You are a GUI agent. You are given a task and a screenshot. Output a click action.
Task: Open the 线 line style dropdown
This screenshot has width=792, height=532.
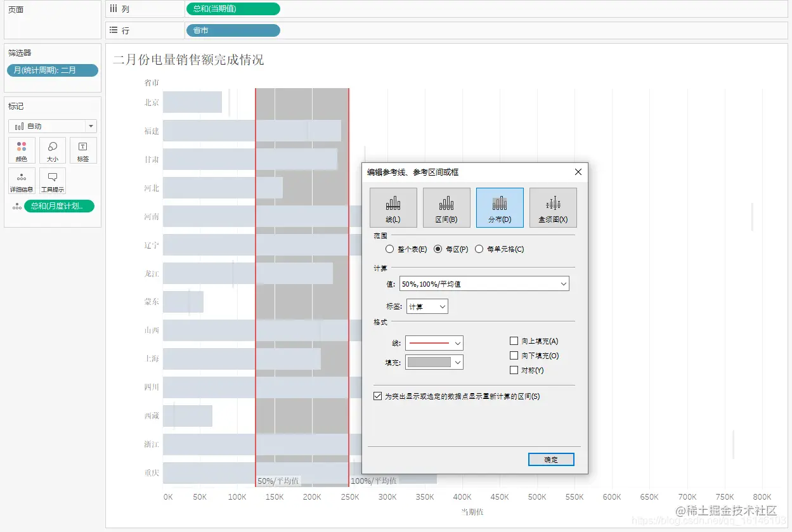click(434, 343)
